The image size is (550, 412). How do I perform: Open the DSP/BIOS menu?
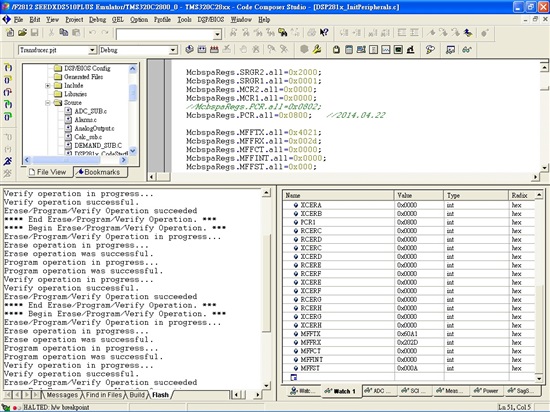[x=210, y=20]
